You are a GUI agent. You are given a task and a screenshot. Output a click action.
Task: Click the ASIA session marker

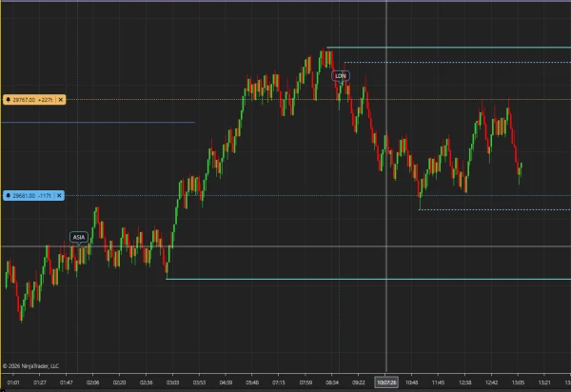point(79,237)
